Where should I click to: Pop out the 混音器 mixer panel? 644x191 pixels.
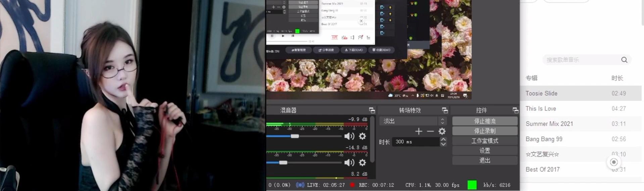tap(372, 110)
